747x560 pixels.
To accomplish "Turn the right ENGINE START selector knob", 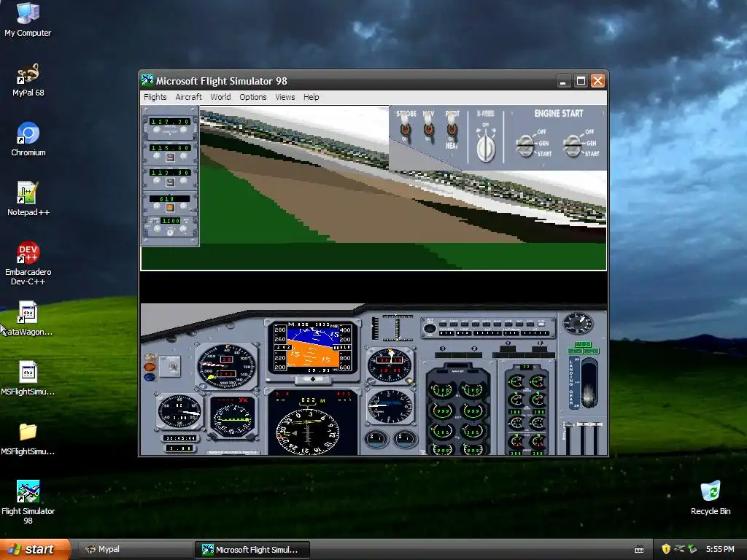I will (x=572, y=145).
